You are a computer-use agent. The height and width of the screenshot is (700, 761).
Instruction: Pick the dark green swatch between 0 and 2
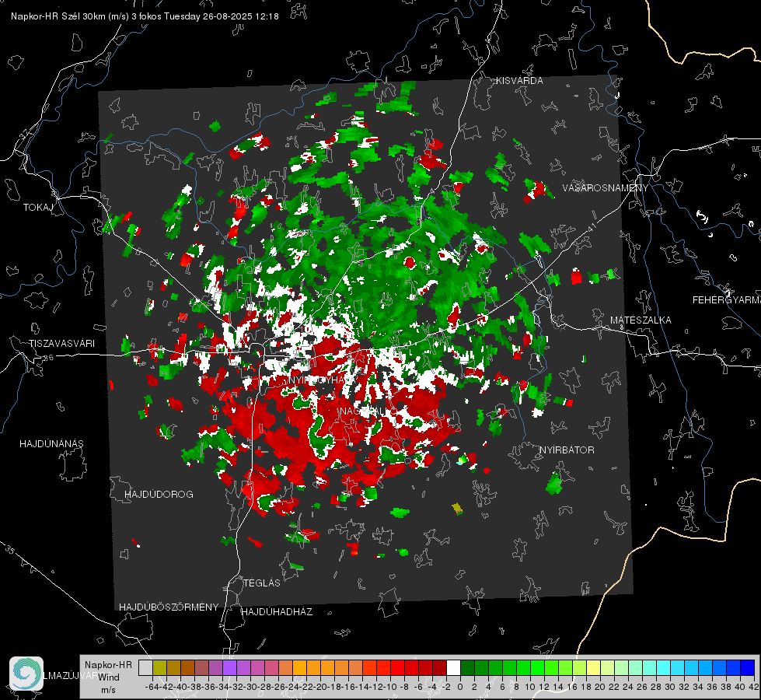[467, 667]
